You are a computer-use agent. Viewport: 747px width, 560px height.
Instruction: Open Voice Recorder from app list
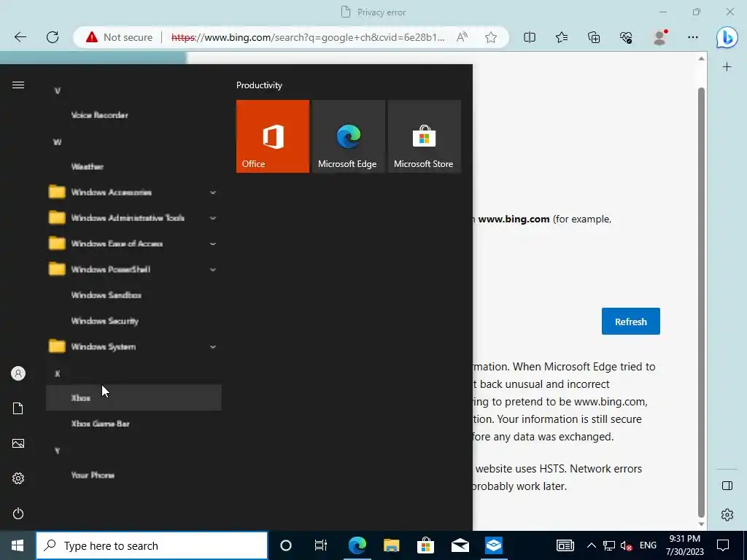point(133,115)
